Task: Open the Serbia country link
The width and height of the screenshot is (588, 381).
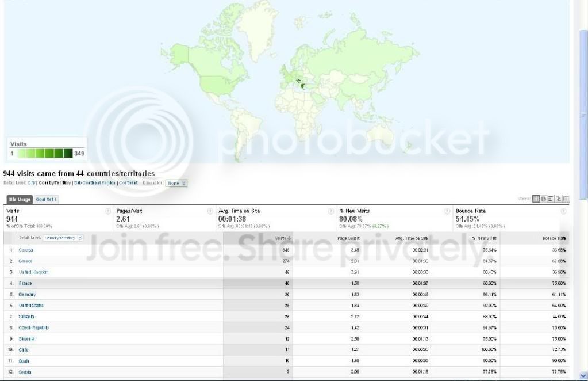Action: (25, 372)
